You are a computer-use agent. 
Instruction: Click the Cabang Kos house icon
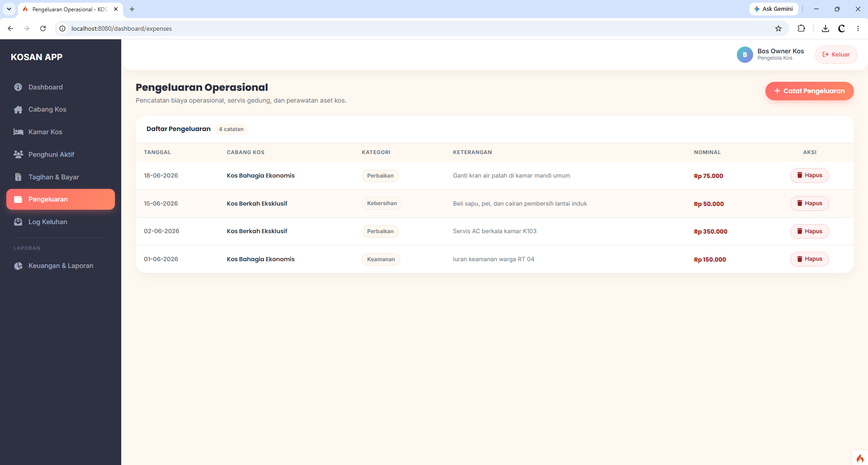pyautogui.click(x=18, y=110)
